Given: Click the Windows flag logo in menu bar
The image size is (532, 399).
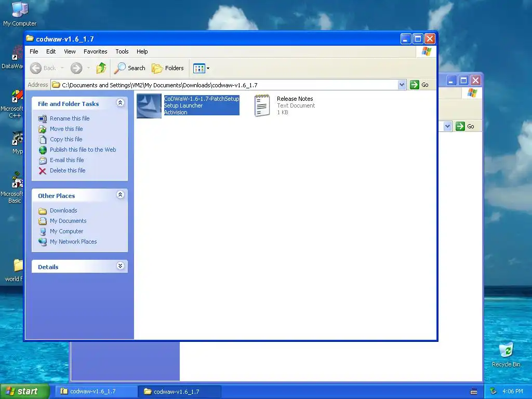Looking at the screenshot, I should pyautogui.click(x=426, y=51).
